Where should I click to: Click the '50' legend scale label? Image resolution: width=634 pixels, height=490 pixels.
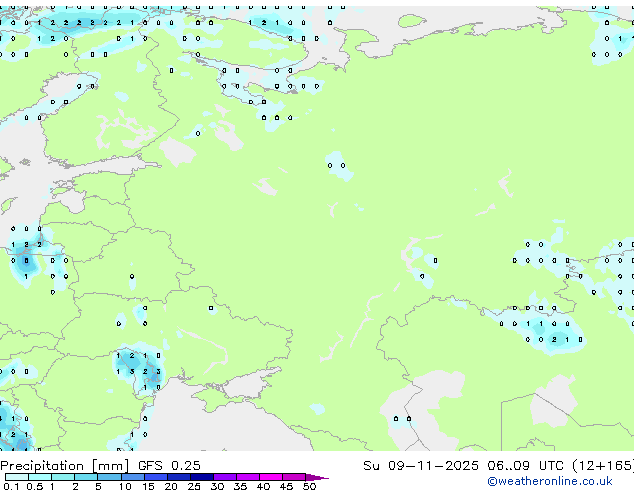click(x=309, y=486)
